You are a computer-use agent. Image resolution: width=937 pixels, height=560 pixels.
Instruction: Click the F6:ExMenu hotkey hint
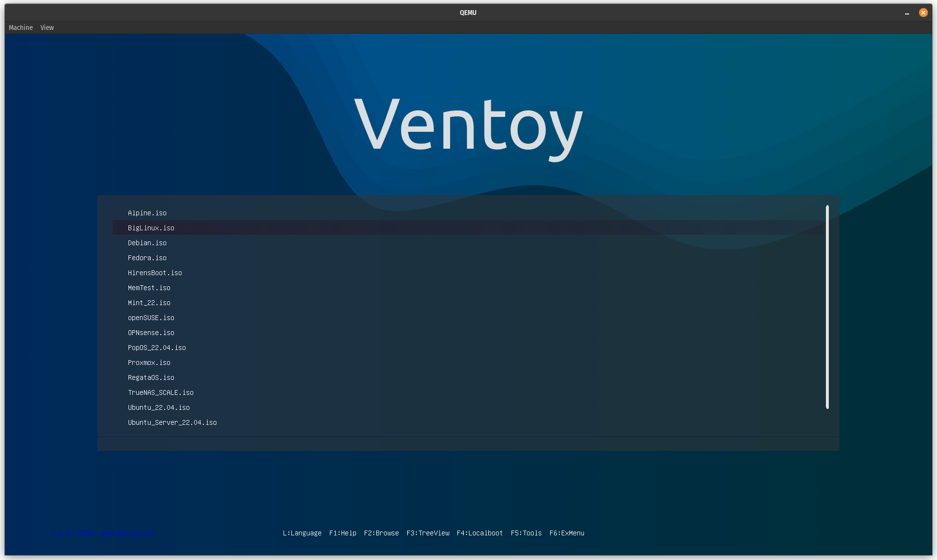coord(567,533)
